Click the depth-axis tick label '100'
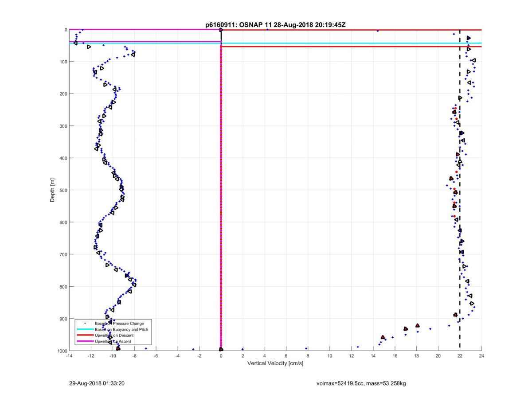 [x=63, y=62]
